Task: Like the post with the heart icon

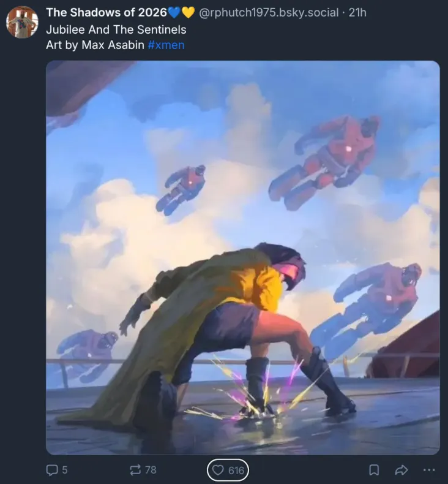Action: [217, 471]
